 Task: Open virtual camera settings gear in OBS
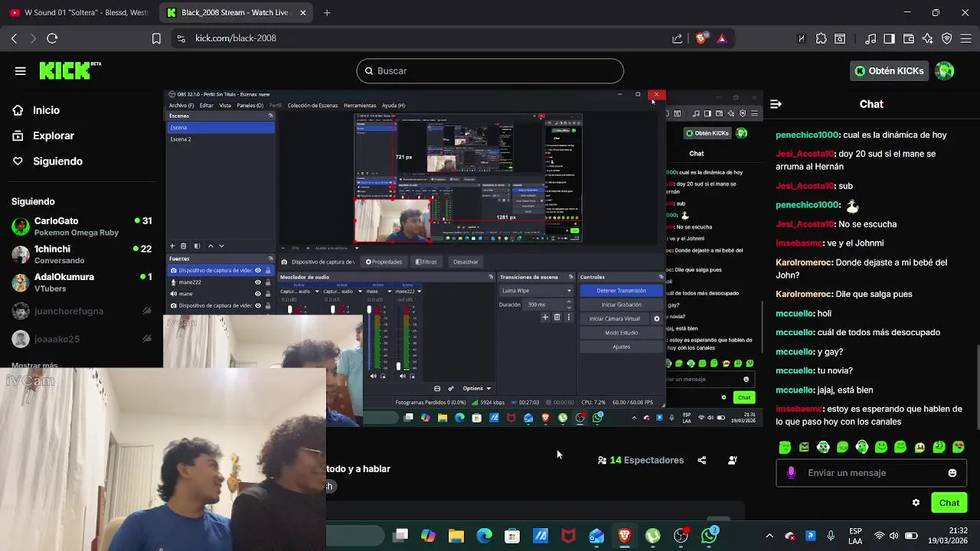click(x=656, y=318)
